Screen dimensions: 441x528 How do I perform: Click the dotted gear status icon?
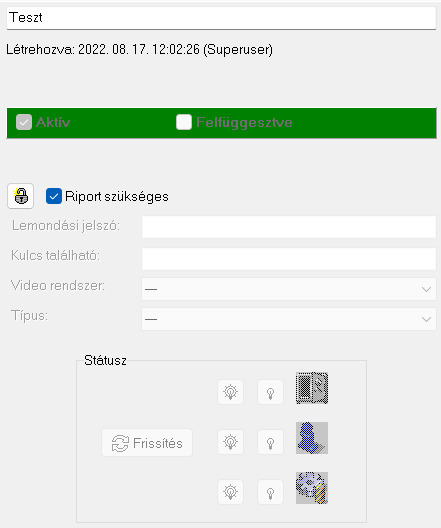(312, 488)
